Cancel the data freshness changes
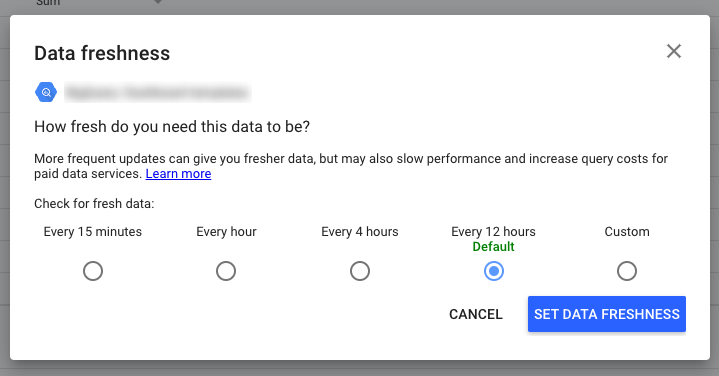Image resolution: width=719 pixels, height=376 pixels. [476, 314]
